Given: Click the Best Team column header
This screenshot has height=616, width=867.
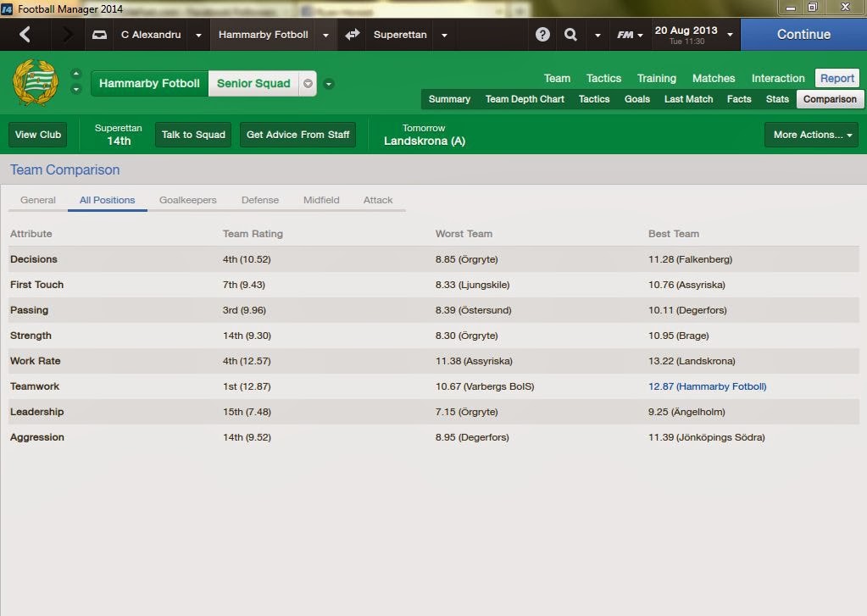Looking at the screenshot, I should tap(674, 234).
